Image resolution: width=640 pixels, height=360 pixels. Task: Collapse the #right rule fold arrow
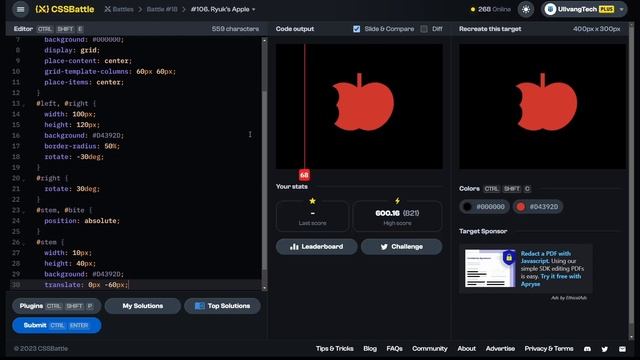point(23,179)
